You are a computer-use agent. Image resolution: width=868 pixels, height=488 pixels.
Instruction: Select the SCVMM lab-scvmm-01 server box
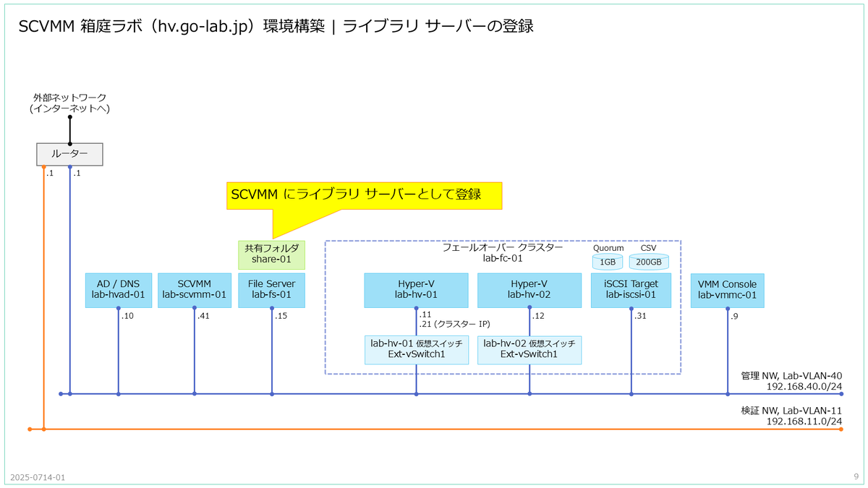(195, 290)
